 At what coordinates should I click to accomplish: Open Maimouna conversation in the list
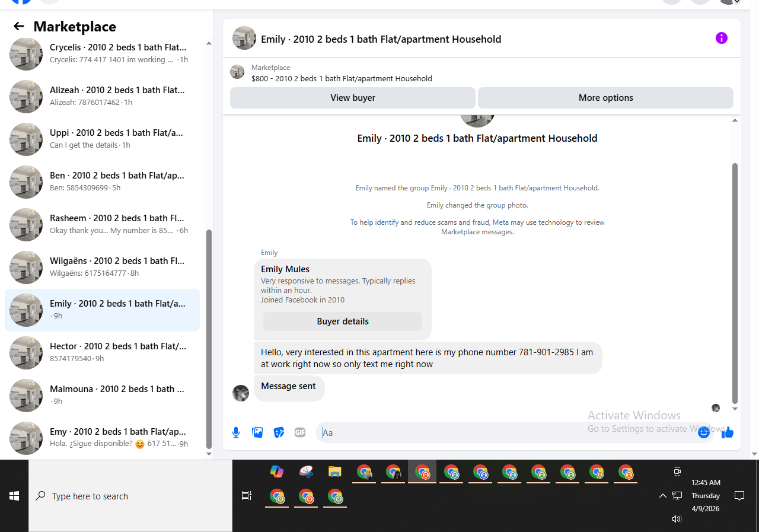pyautogui.click(x=102, y=395)
